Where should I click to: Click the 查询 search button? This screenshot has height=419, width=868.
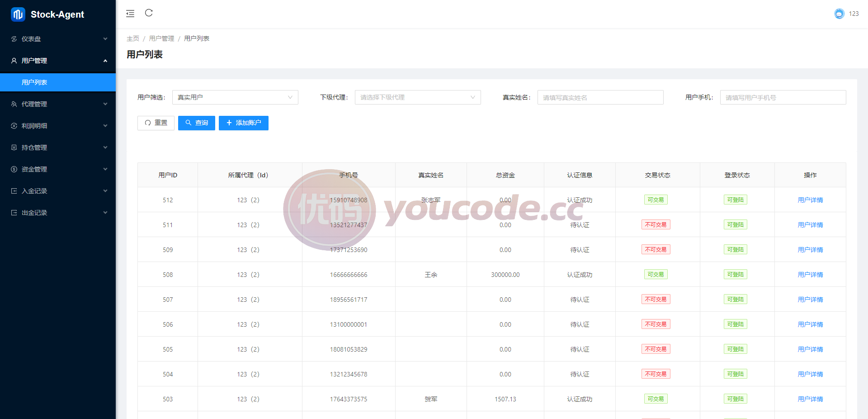pos(197,123)
